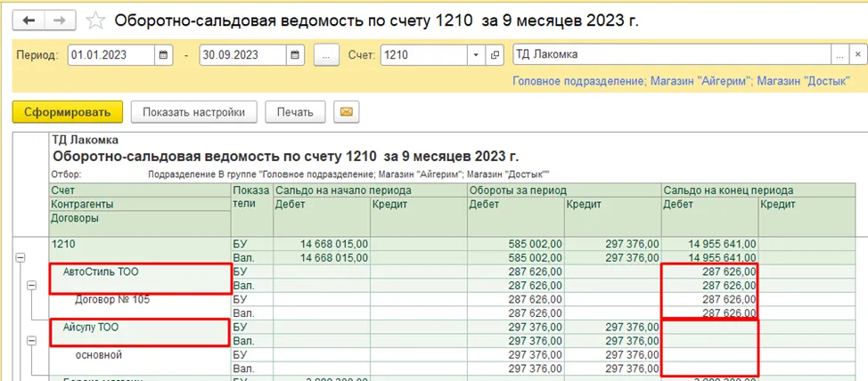This screenshot has width=868, height=381.
Task: Edit the start date field 01.01.2023
Action: (x=111, y=54)
